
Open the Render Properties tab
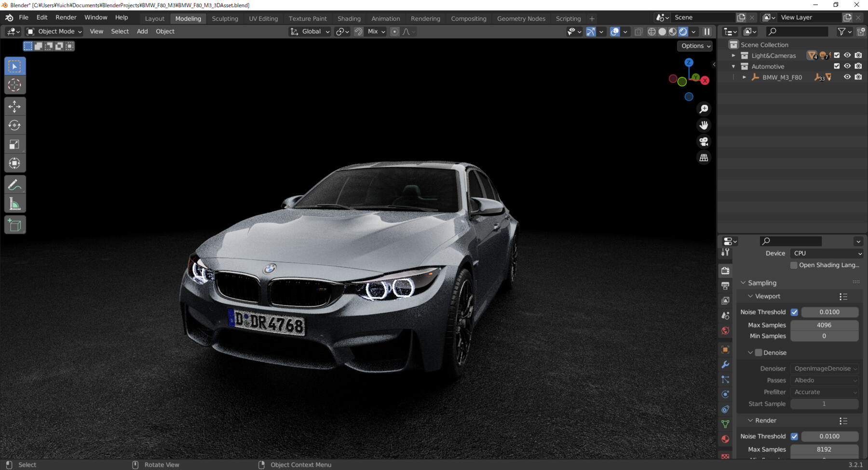pos(725,270)
